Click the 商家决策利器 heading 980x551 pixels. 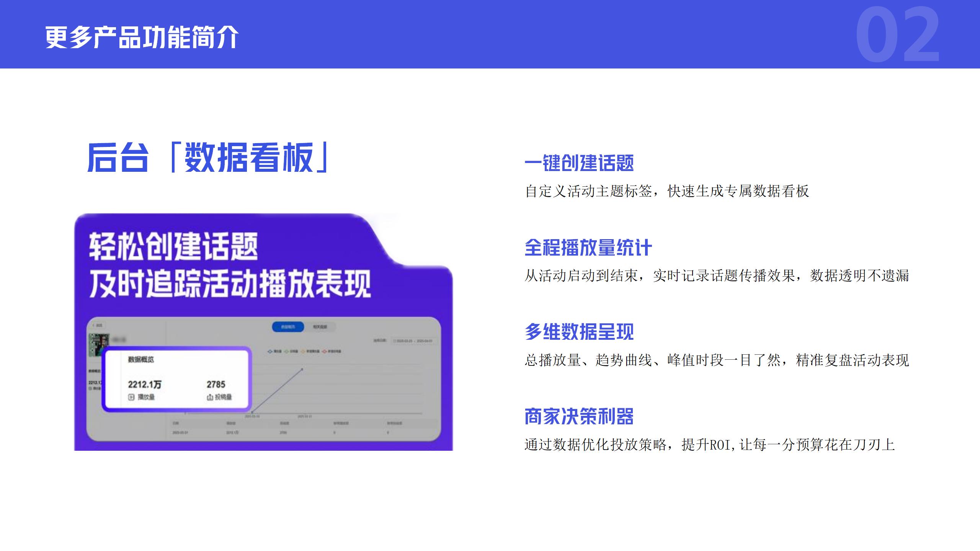[579, 416]
